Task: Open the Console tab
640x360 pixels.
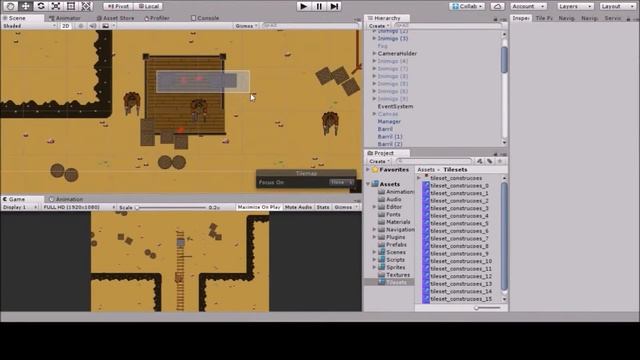Action: (x=205, y=18)
